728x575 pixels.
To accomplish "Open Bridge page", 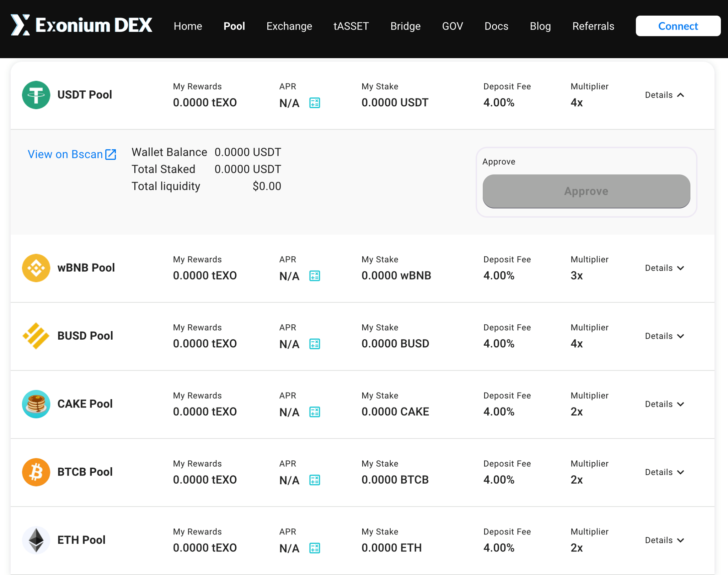I will pos(406,26).
